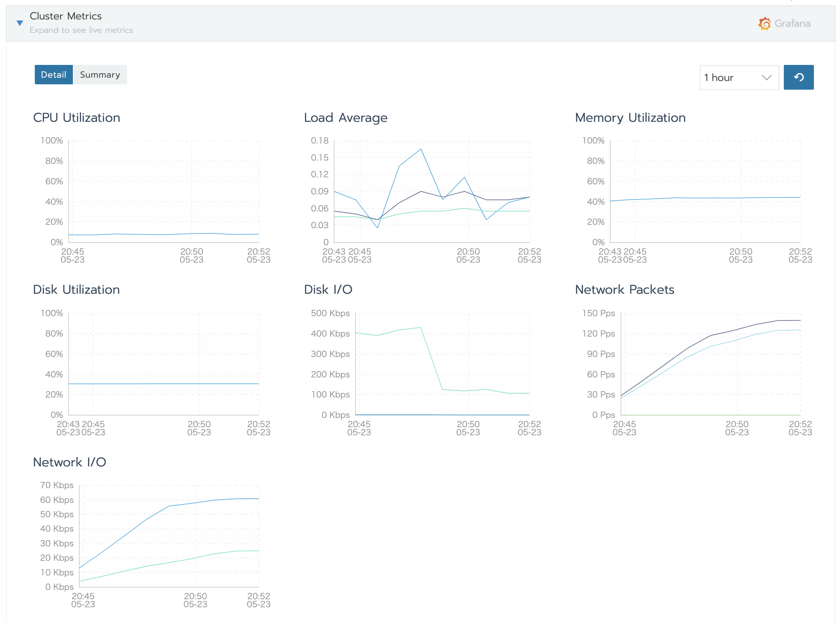Viewport: 840px width, 623px height.
Task: Click the Cluster Metrics header title
Action: [66, 16]
